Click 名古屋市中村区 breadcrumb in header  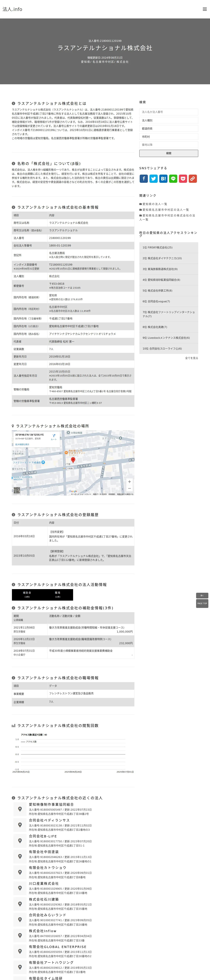[103, 62]
